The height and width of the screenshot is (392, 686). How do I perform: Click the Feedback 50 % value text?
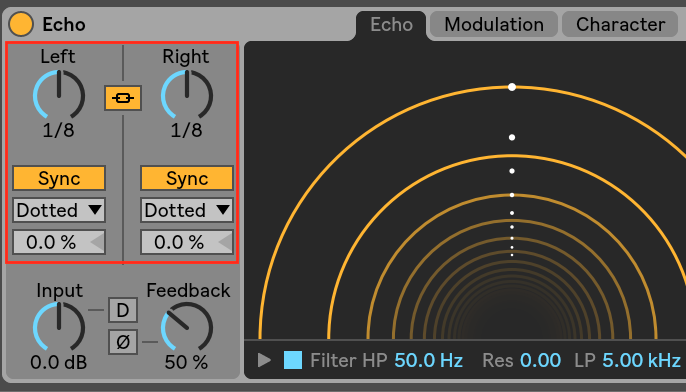point(186,362)
